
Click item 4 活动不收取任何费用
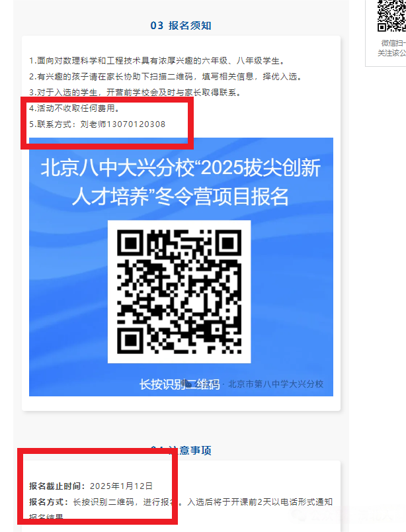pyautogui.click(x=74, y=109)
